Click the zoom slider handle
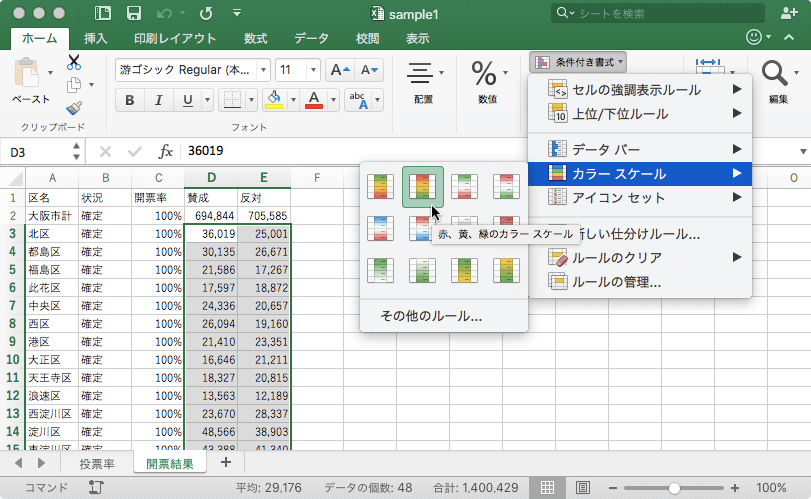The width and height of the screenshot is (811, 499). pyautogui.click(x=674, y=488)
